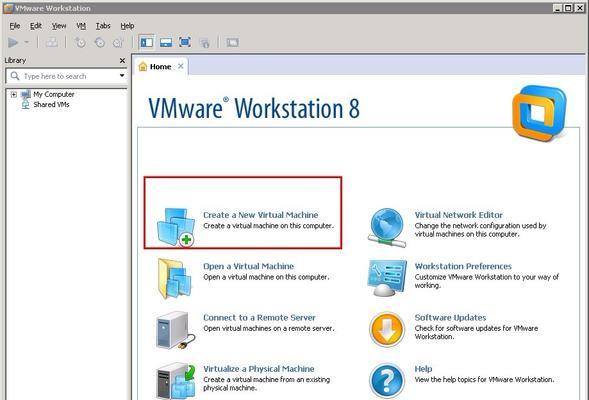Click Open a Virtual Machine link
Viewport: 589px width, 400px height.
[x=248, y=266]
